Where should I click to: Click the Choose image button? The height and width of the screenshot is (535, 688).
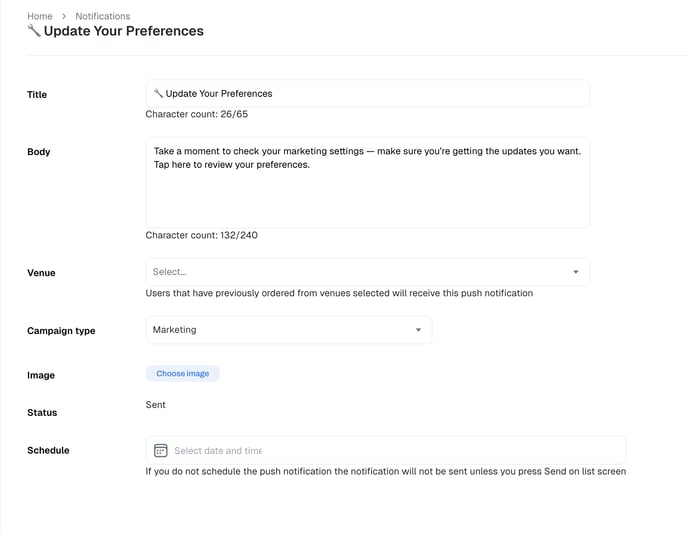pyautogui.click(x=183, y=373)
